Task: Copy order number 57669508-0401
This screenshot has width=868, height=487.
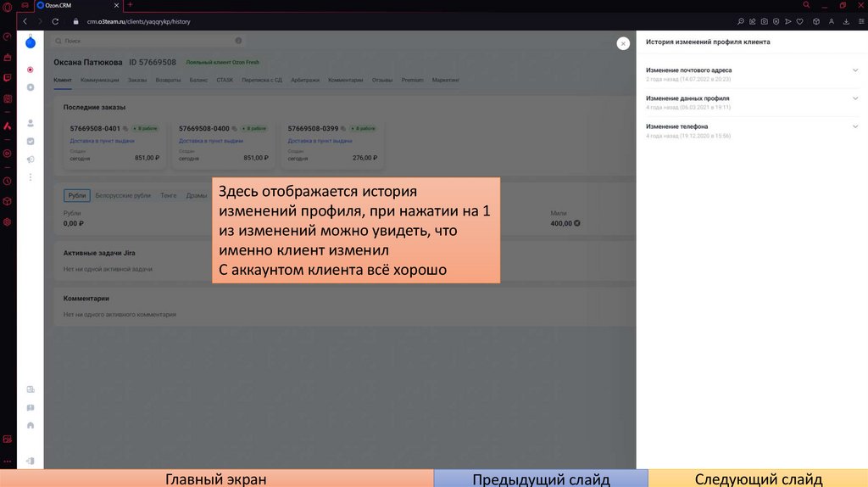Action: (x=125, y=128)
